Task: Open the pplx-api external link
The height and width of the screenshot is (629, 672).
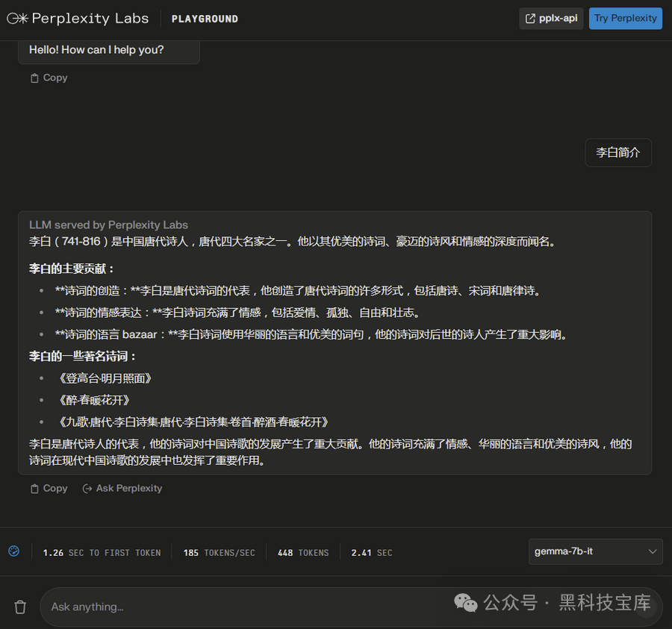Action: pos(551,19)
